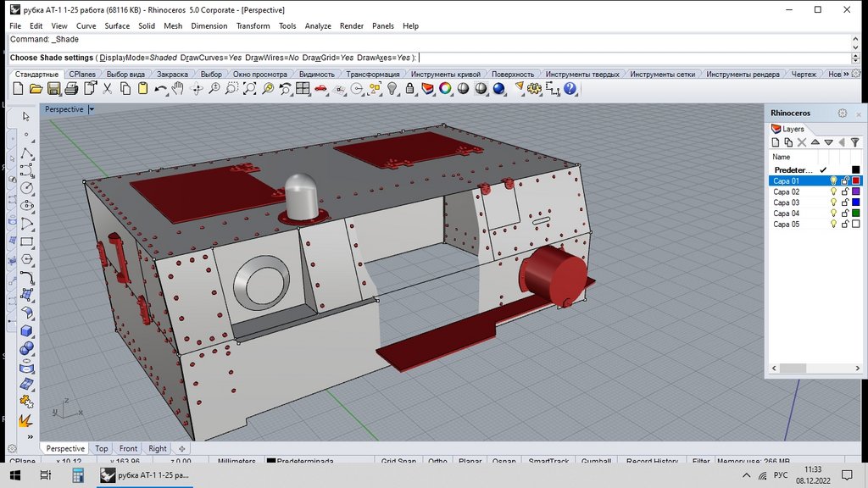Switch to the Front viewport tab
Screen dimensions: 868x488
(128, 449)
